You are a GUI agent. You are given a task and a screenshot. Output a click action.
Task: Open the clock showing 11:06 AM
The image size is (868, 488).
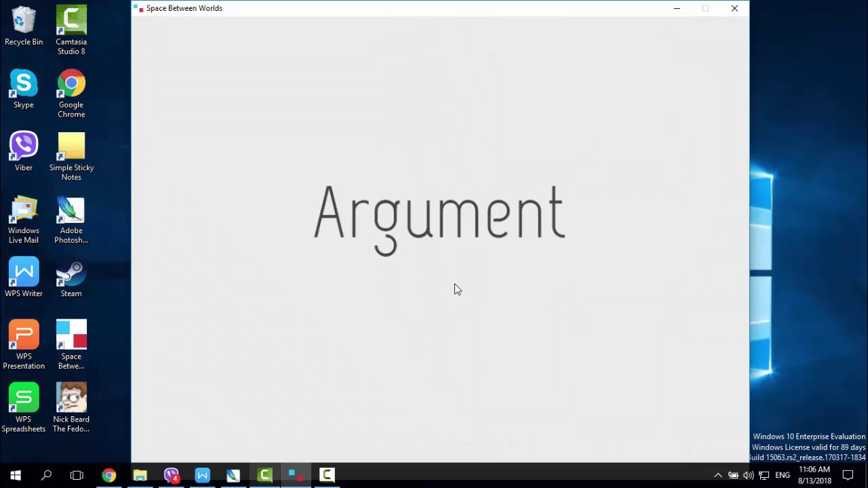(814, 475)
